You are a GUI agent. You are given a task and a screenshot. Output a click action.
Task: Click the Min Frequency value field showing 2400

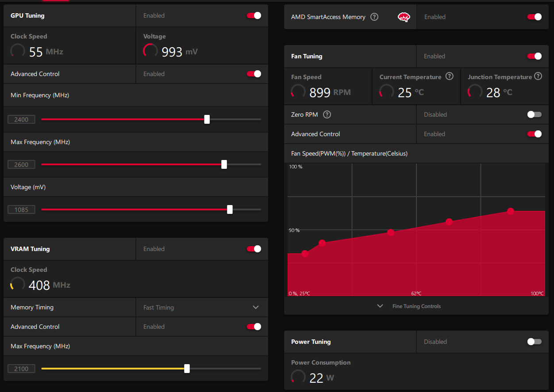tap(21, 119)
